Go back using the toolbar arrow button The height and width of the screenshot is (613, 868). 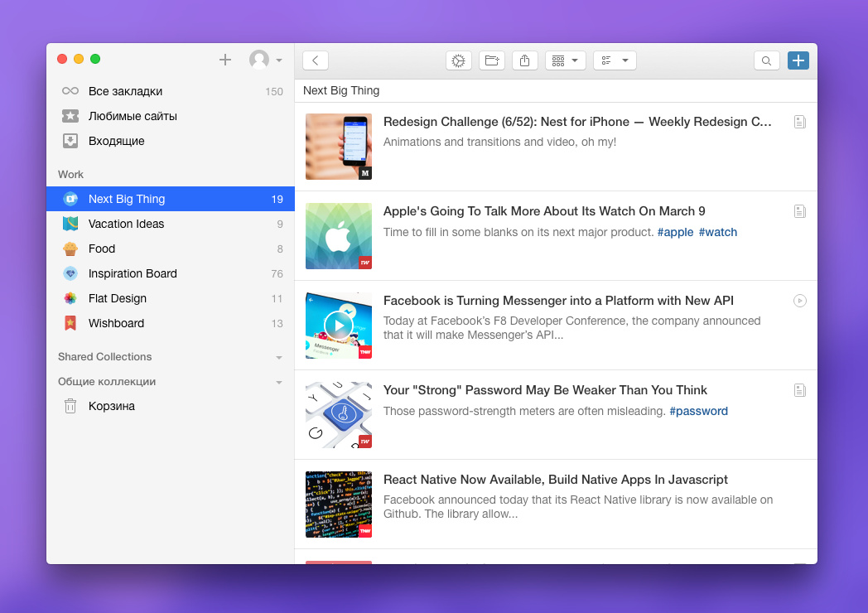pyautogui.click(x=316, y=60)
